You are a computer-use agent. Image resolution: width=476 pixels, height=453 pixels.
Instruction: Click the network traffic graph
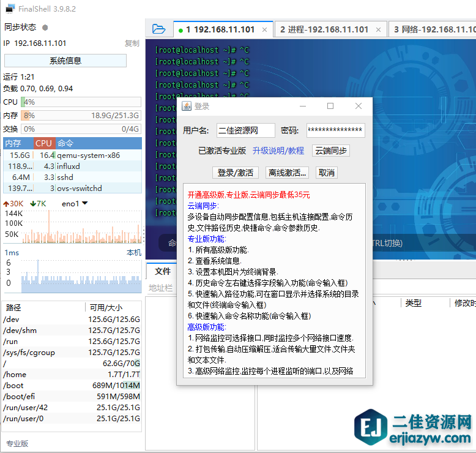click(81, 226)
